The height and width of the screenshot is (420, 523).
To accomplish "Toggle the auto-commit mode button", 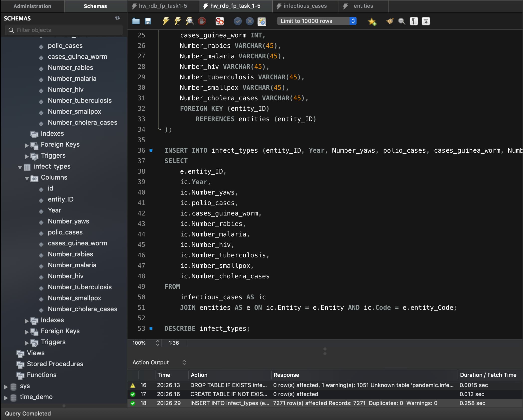I will (x=262, y=21).
